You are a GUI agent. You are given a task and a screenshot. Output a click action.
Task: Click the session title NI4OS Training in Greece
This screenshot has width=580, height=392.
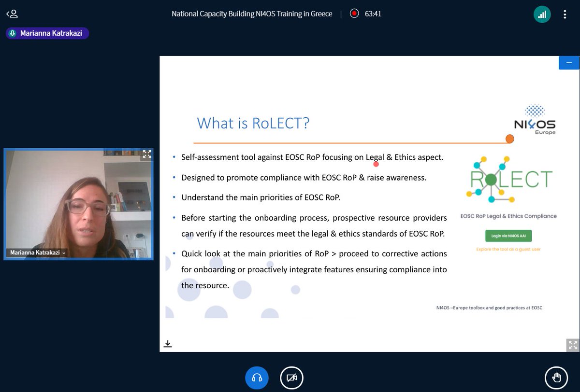click(x=252, y=14)
